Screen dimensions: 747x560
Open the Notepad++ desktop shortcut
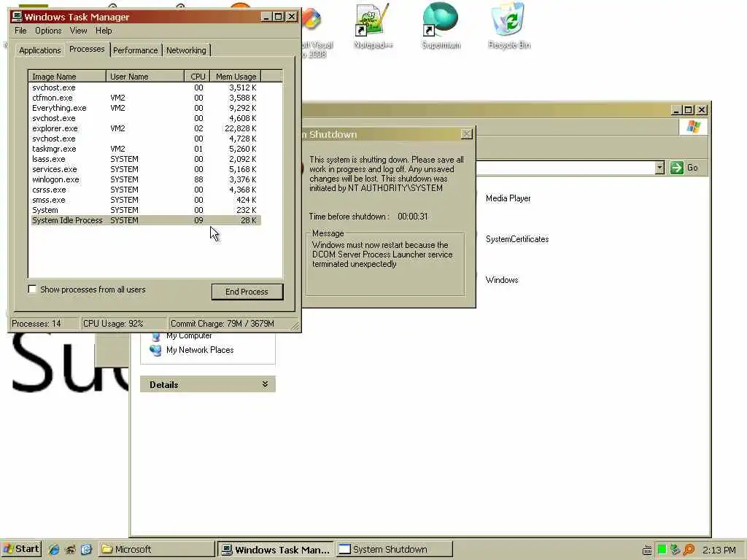(x=373, y=26)
